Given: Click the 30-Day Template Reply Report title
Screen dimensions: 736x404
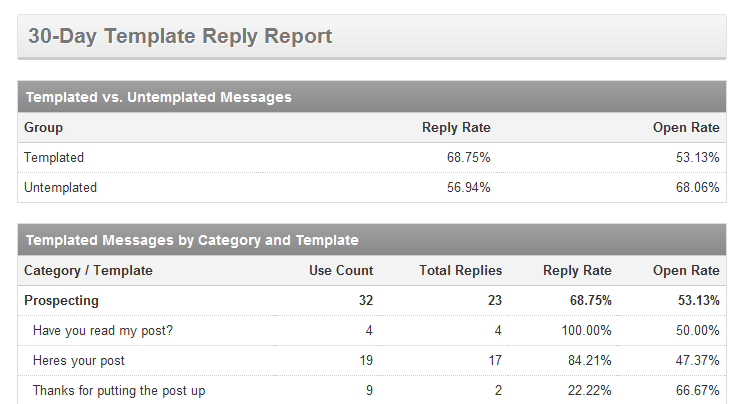Looking at the screenshot, I should point(180,37).
